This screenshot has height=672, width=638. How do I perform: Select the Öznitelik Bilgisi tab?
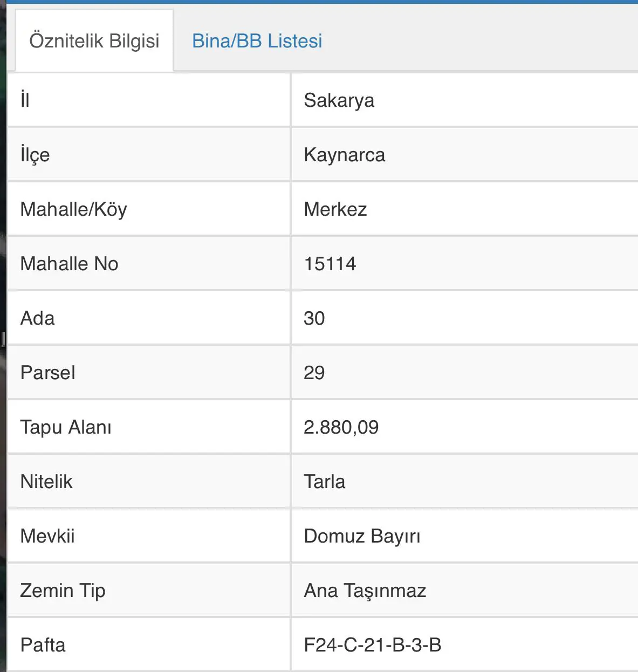pyautogui.click(x=94, y=41)
